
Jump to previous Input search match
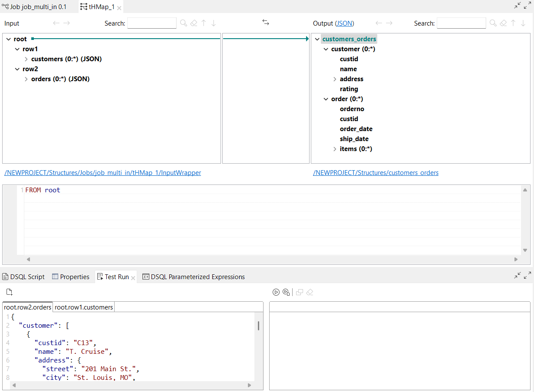(204, 23)
